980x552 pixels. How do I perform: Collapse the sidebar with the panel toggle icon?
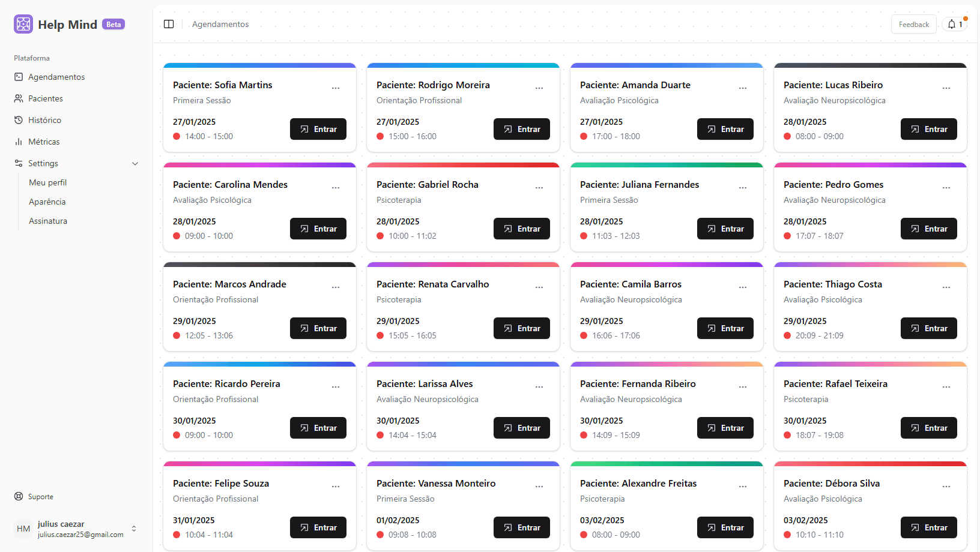pos(169,23)
